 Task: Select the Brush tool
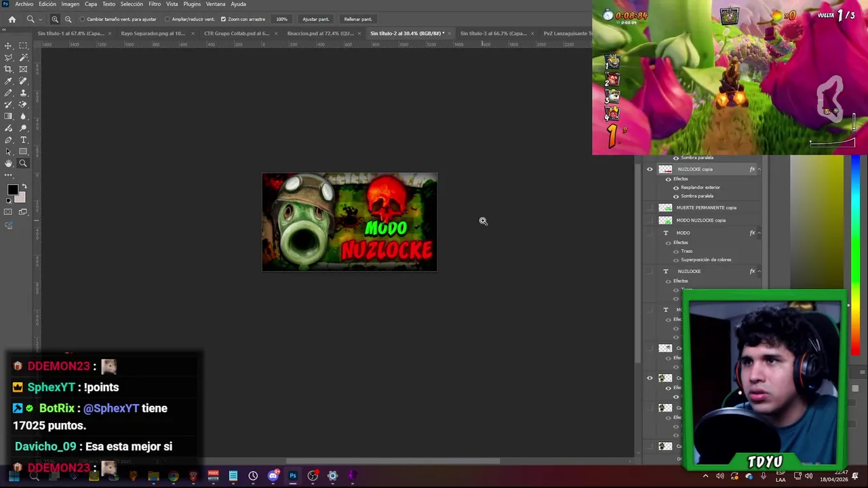tap(8, 93)
